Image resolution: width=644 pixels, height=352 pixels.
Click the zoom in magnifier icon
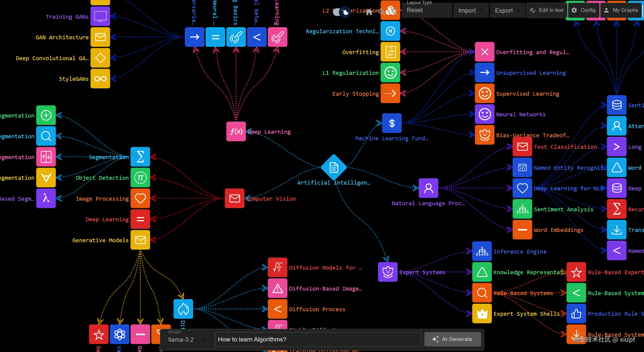381,11
